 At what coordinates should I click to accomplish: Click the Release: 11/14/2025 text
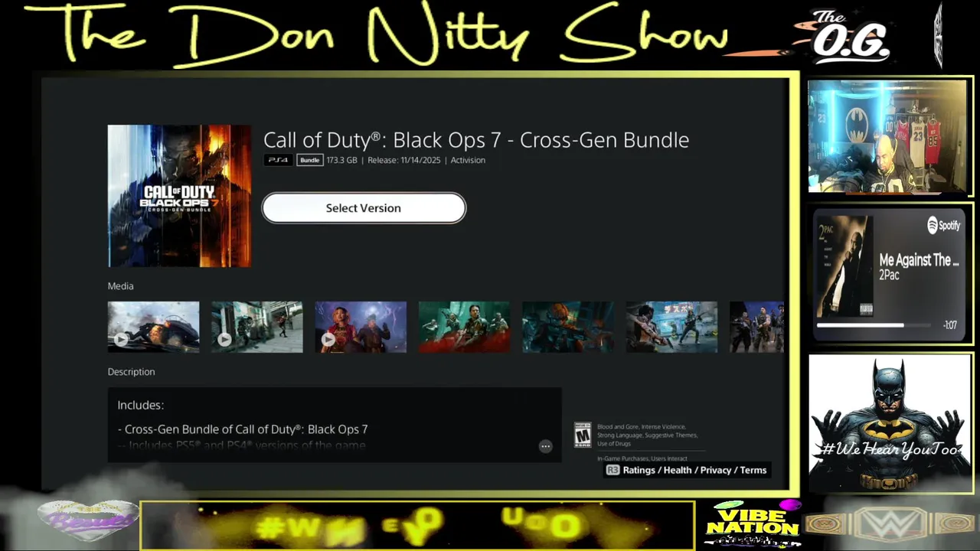tap(404, 160)
